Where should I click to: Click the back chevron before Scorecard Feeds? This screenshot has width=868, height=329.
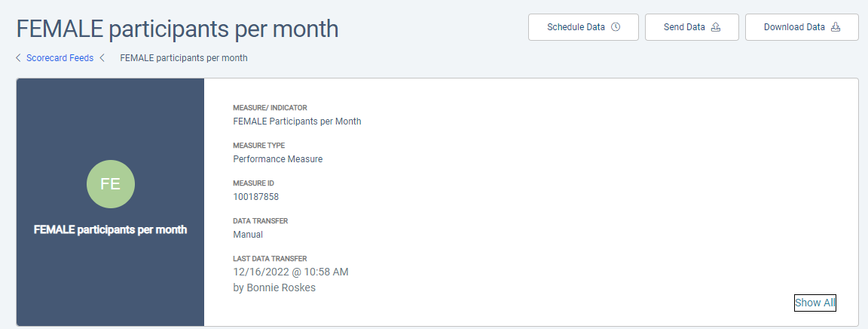click(18, 58)
